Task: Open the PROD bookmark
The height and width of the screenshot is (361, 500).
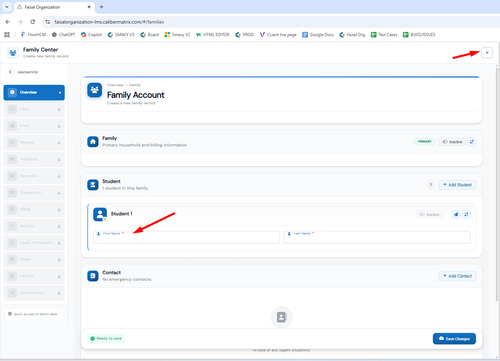Action: (244, 34)
